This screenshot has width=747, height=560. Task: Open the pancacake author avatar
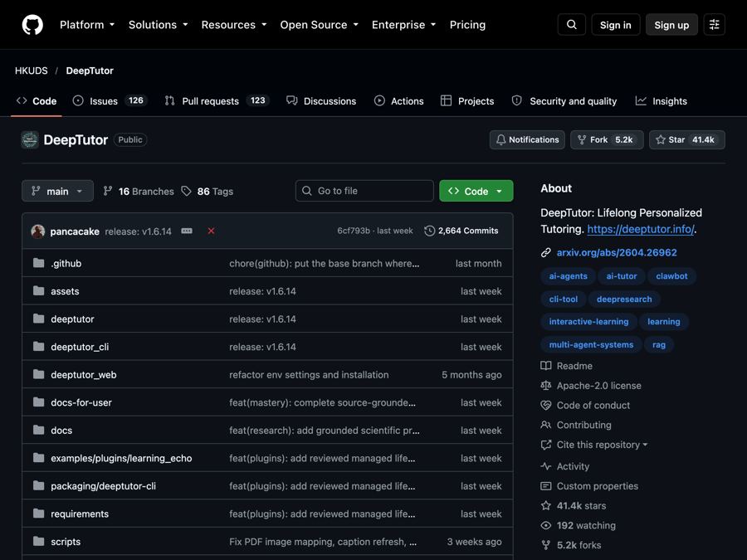point(38,231)
